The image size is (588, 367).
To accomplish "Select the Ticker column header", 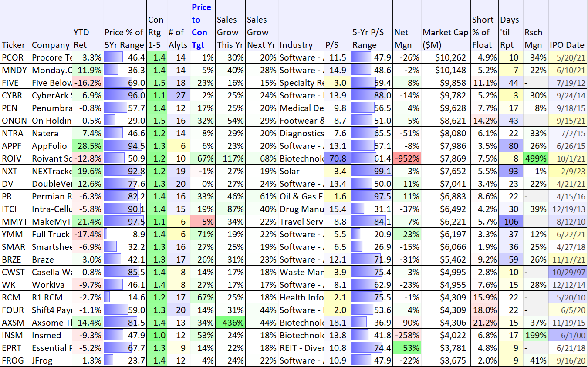I will (x=15, y=26).
